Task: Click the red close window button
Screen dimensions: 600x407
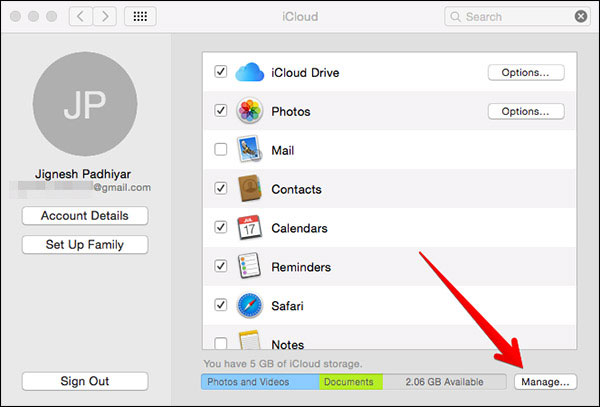Action: tap(15, 16)
